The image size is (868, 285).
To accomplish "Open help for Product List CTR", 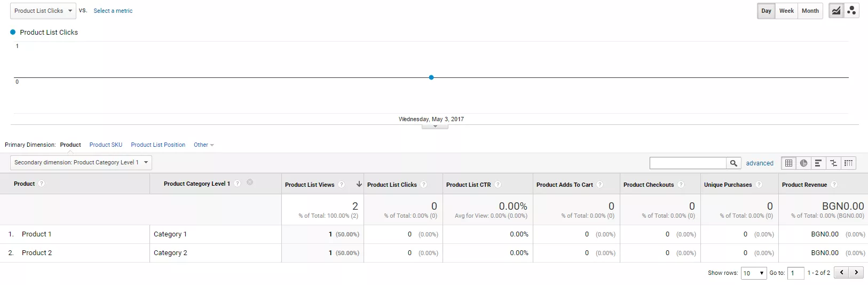I will pyautogui.click(x=498, y=185).
